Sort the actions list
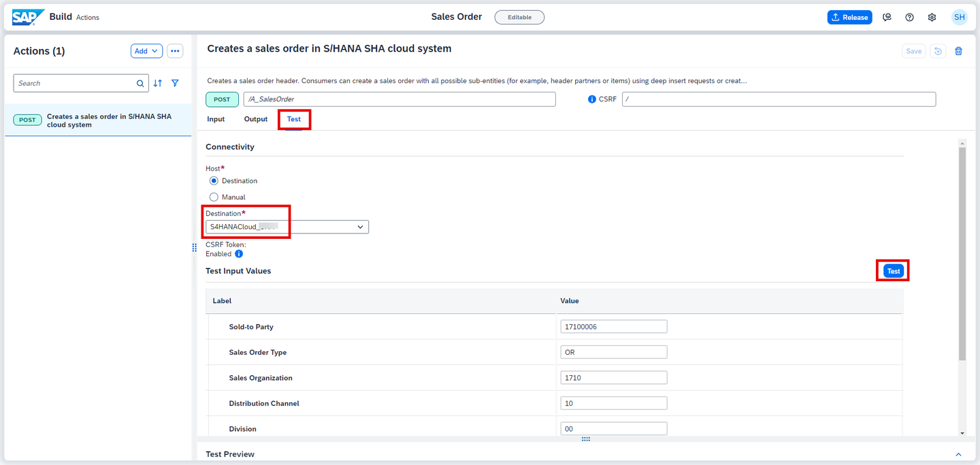 pos(158,83)
